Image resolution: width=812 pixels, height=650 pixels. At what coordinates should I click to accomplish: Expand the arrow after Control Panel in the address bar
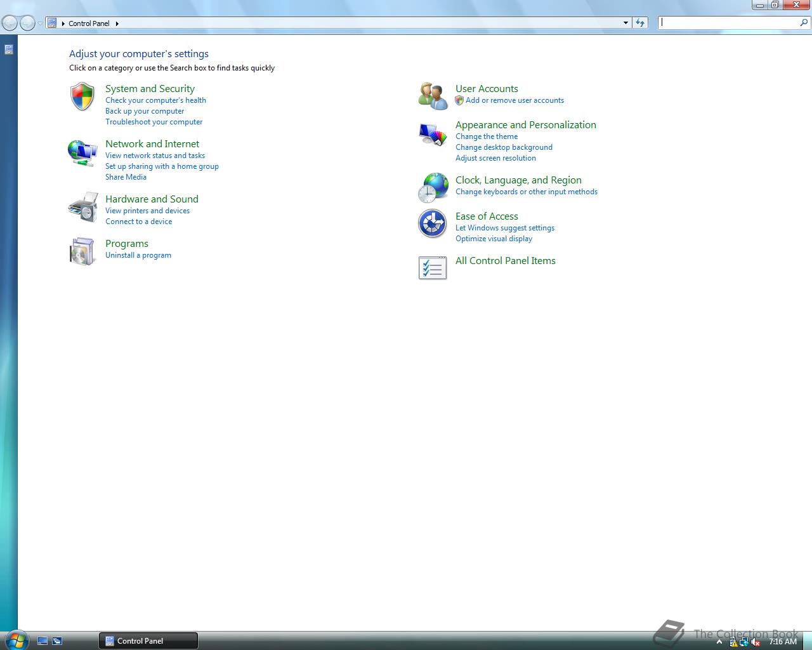coord(117,23)
